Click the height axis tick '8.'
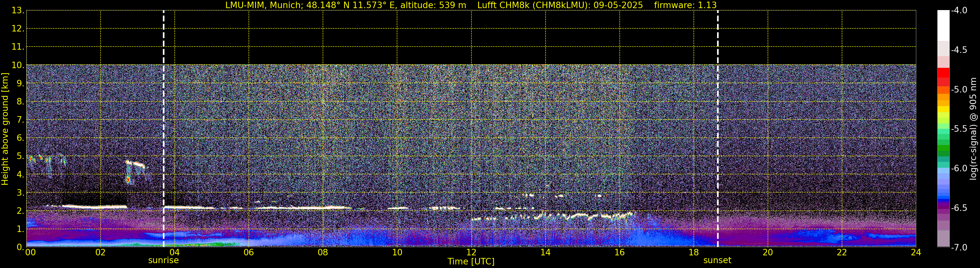 pyautogui.click(x=20, y=102)
